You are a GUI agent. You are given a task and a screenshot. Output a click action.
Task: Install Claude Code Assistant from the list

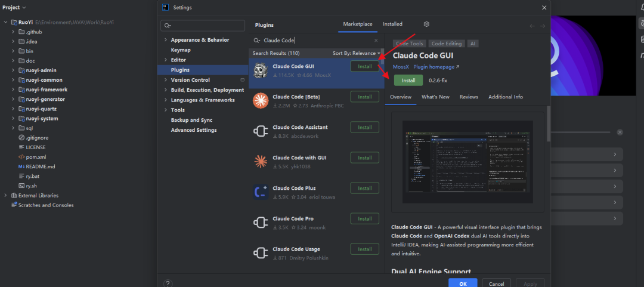pos(365,128)
